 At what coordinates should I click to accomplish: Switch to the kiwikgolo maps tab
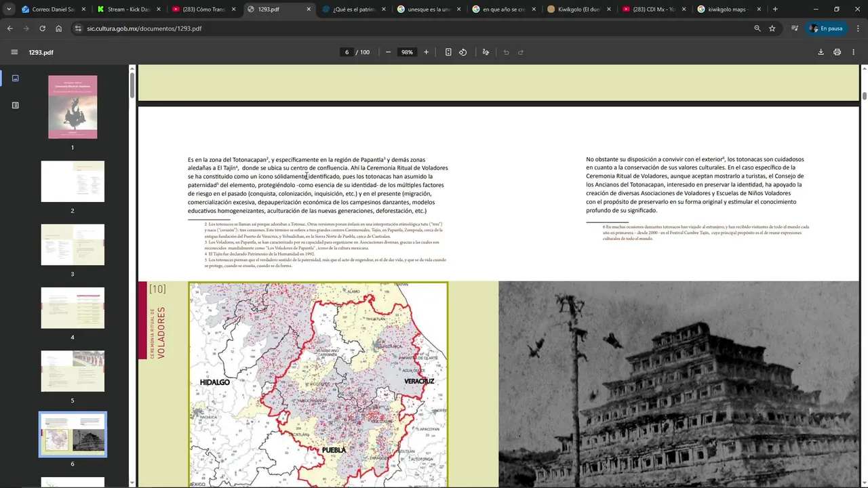(729, 9)
